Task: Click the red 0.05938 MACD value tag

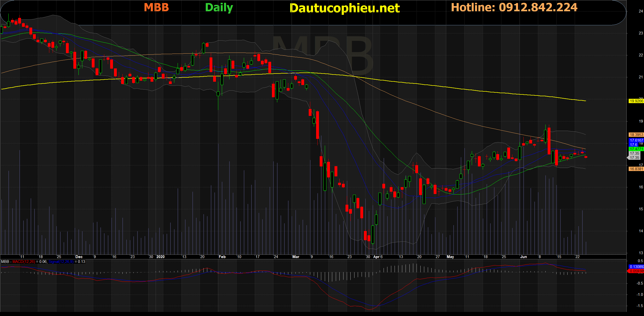Action: (x=636, y=271)
